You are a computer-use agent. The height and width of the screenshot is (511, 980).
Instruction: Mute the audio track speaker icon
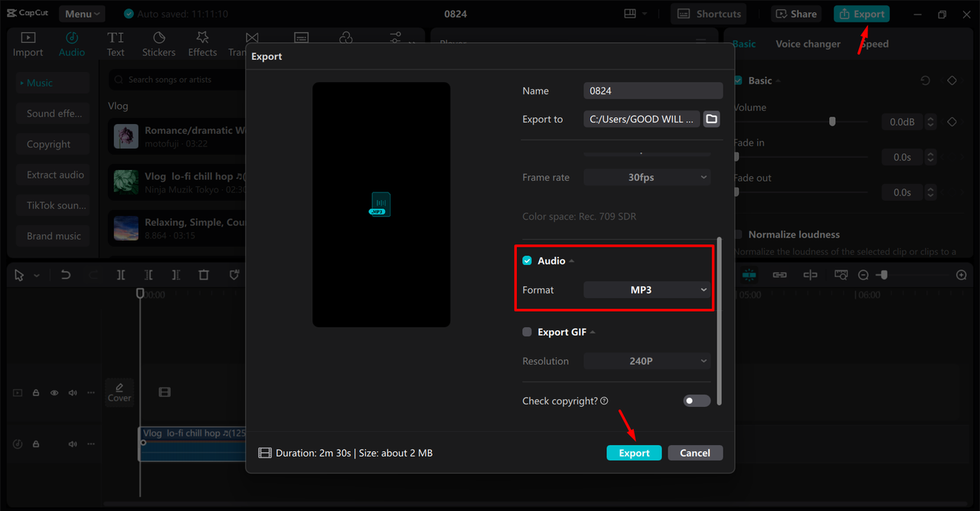73,444
